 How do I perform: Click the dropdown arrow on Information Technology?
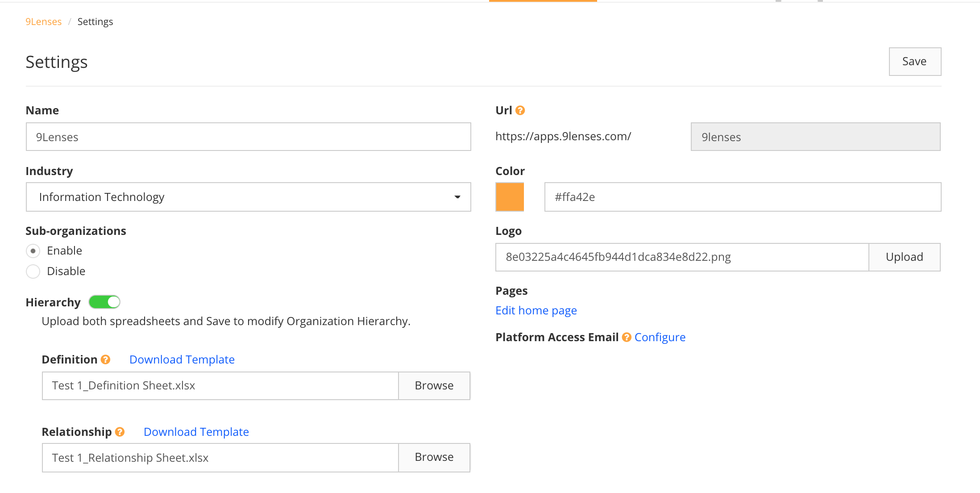coord(457,197)
